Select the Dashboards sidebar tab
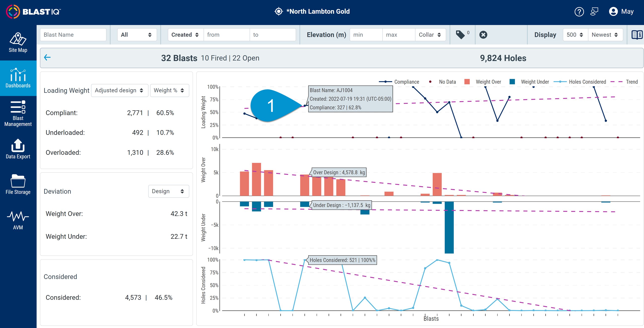The image size is (644, 328). coord(18,78)
